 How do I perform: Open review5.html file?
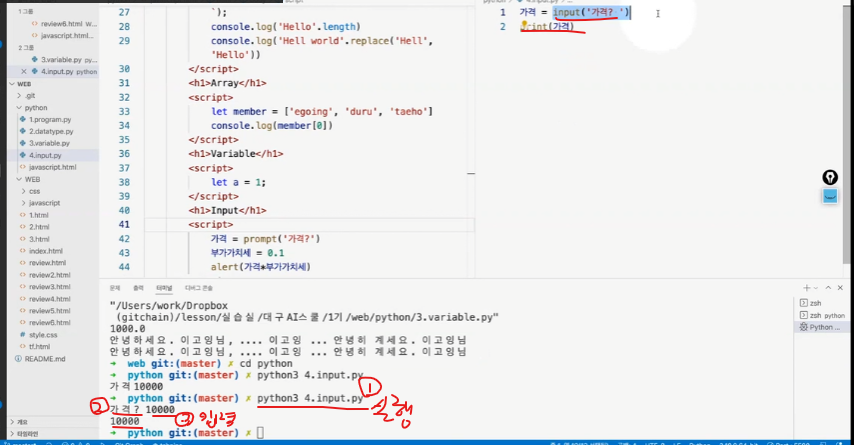point(50,311)
